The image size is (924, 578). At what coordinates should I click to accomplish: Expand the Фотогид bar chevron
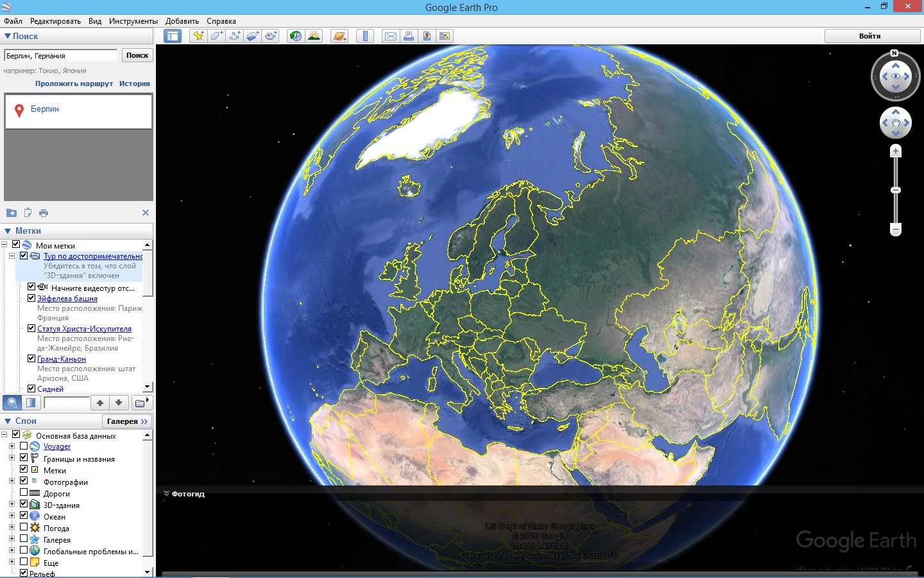point(166,494)
